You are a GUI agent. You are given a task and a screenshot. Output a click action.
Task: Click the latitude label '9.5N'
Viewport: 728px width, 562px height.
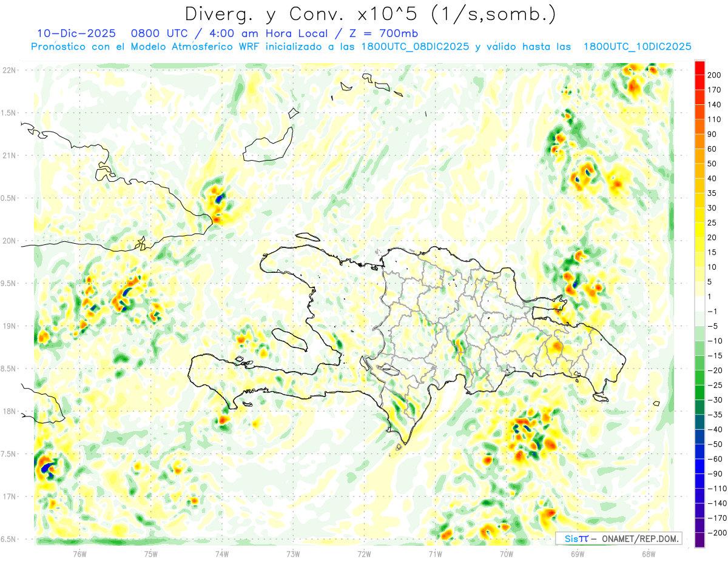8,283
